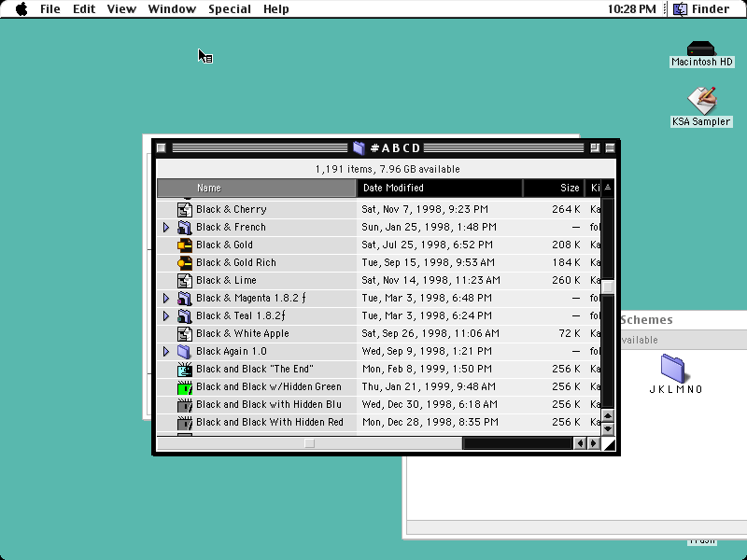
Task: Sort the list by Size column
Action: 554,189
